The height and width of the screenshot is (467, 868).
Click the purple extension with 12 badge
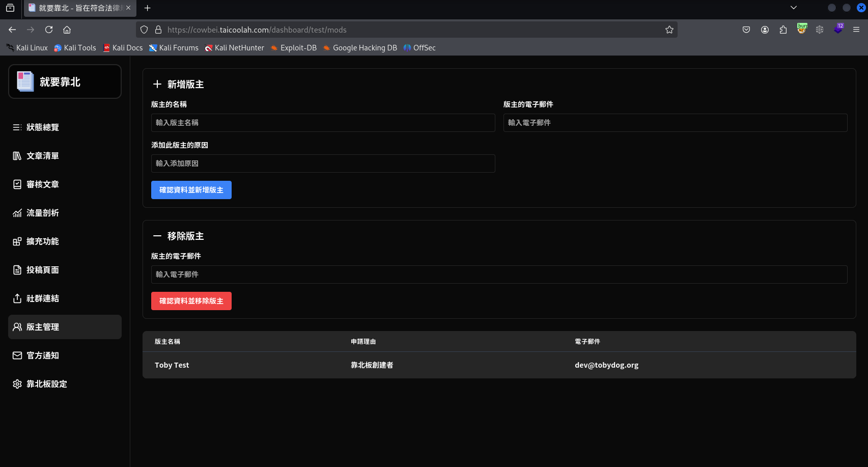coord(838,29)
